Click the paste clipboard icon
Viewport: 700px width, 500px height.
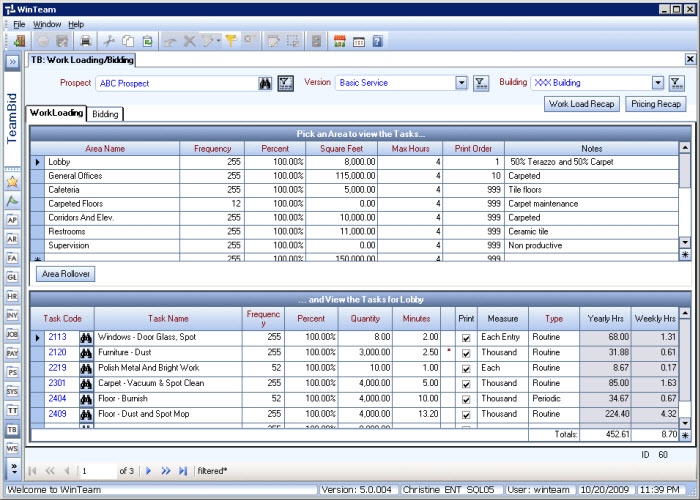pos(147,42)
